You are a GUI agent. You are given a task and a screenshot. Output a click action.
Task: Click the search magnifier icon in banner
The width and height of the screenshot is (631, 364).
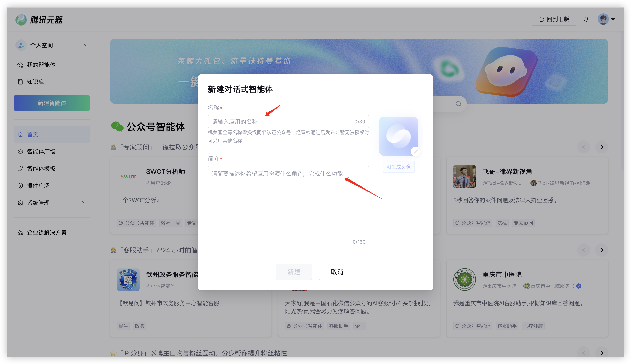pos(458,104)
